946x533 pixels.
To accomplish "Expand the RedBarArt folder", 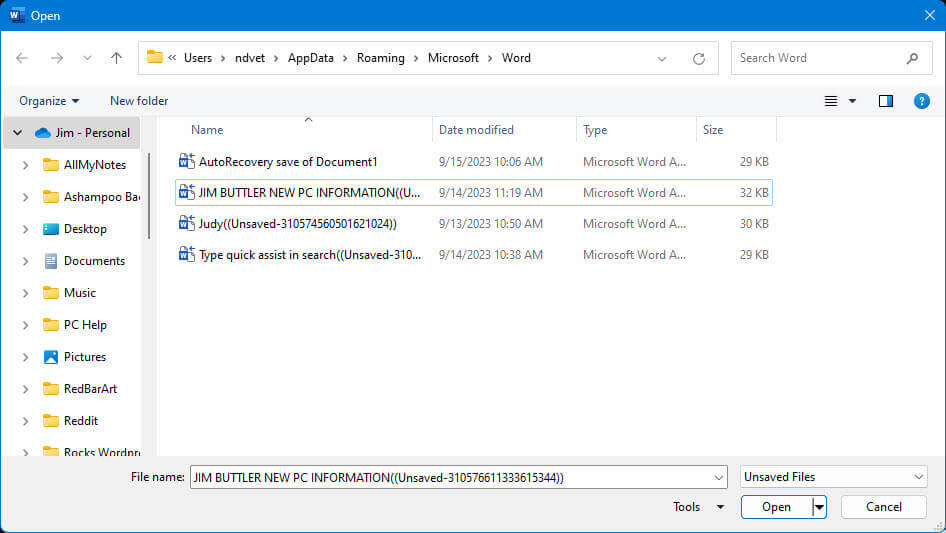I will pos(25,389).
